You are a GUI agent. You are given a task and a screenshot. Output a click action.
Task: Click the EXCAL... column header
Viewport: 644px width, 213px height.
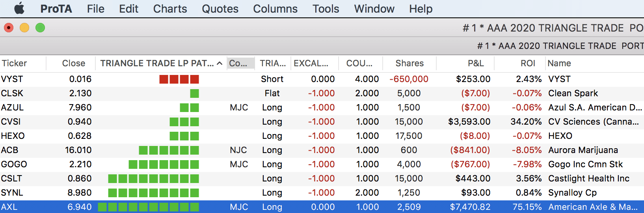click(x=315, y=63)
